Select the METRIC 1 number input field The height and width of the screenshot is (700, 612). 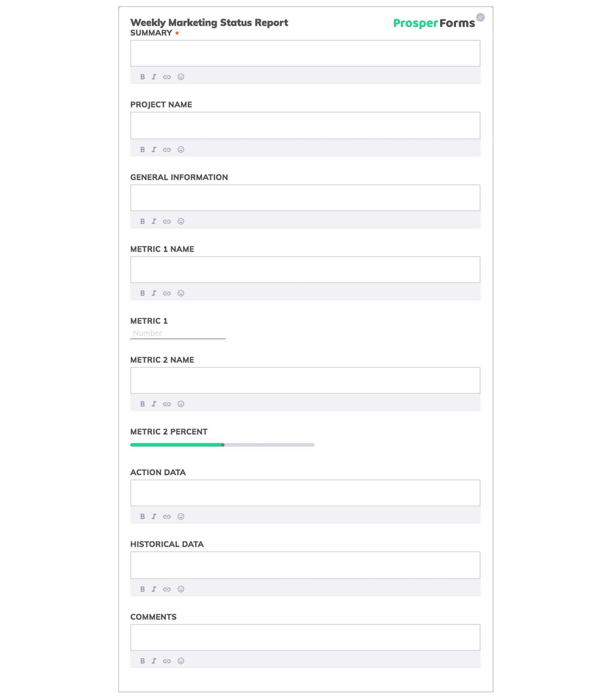(179, 333)
